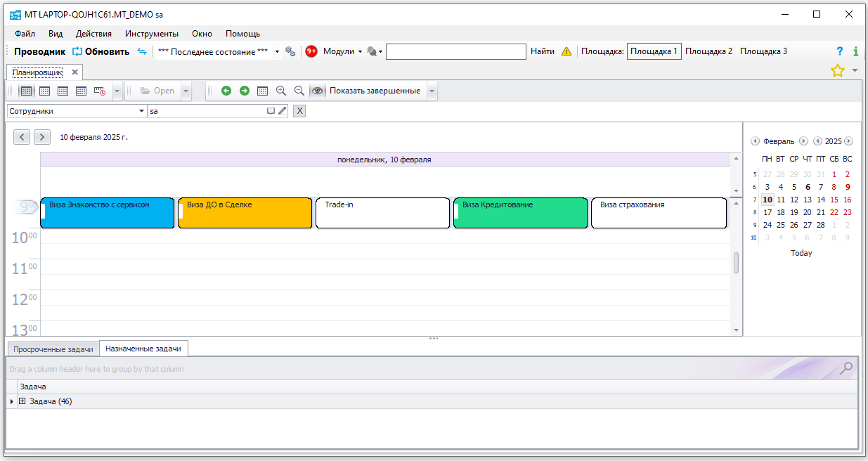Click the Today link under the calendar
The image size is (868, 461).
(801, 253)
